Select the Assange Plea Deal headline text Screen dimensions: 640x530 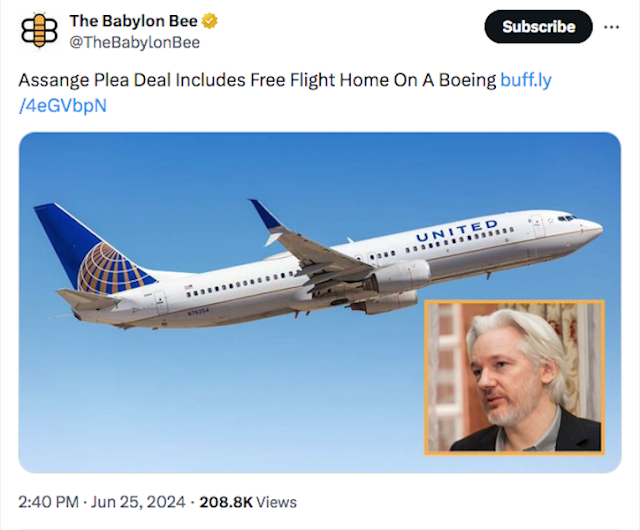[x=257, y=80]
